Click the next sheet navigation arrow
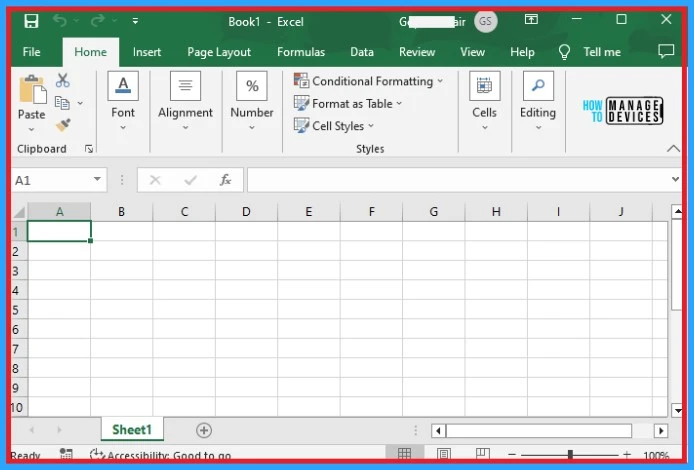 click(x=59, y=430)
